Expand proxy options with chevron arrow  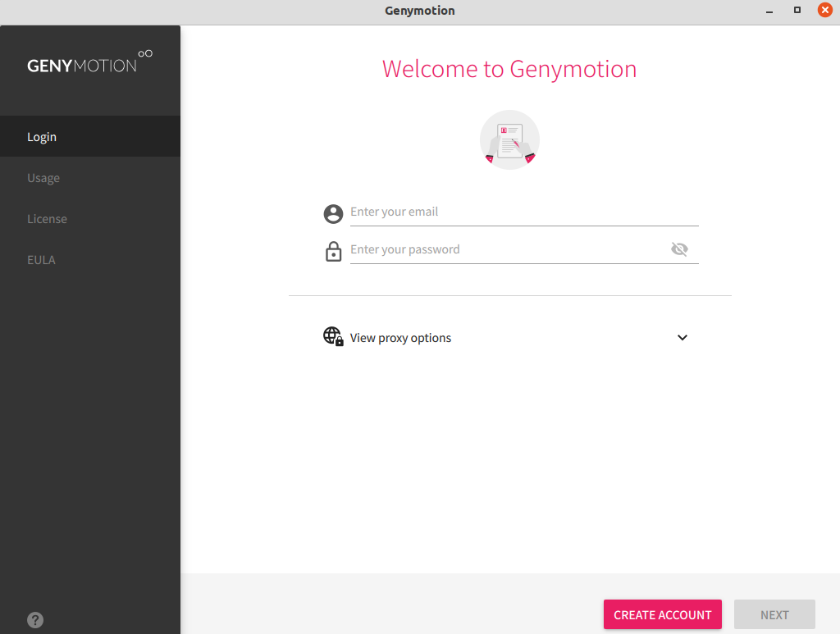pos(682,337)
